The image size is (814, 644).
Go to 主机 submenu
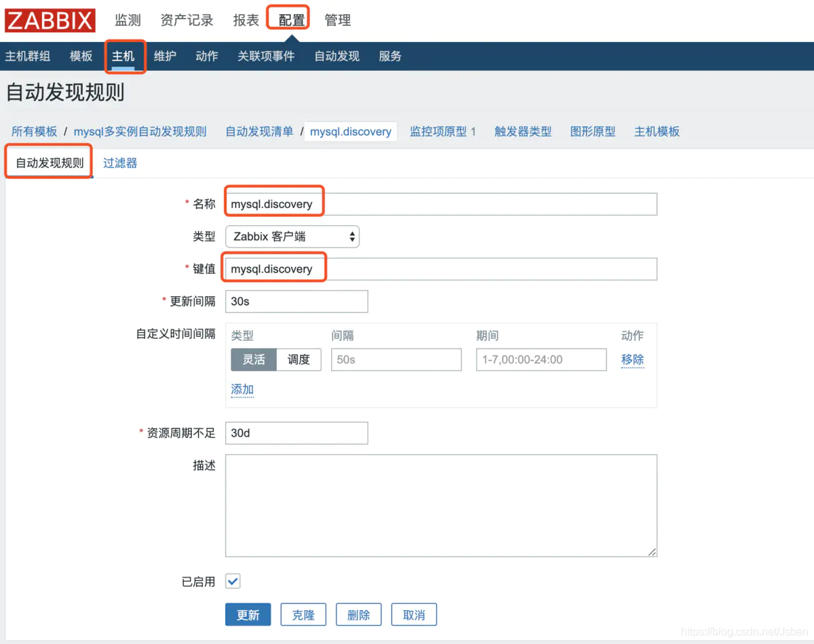(123, 56)
